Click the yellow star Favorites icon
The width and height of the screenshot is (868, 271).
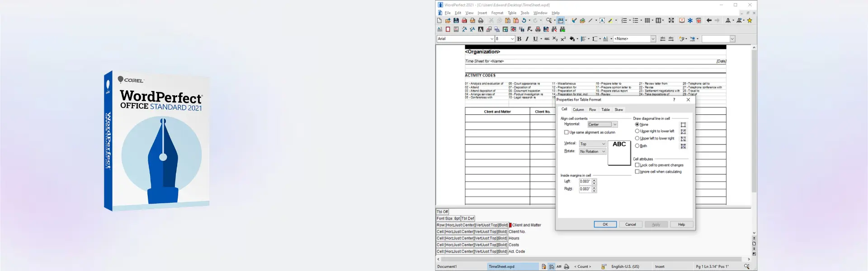point(750,20)
